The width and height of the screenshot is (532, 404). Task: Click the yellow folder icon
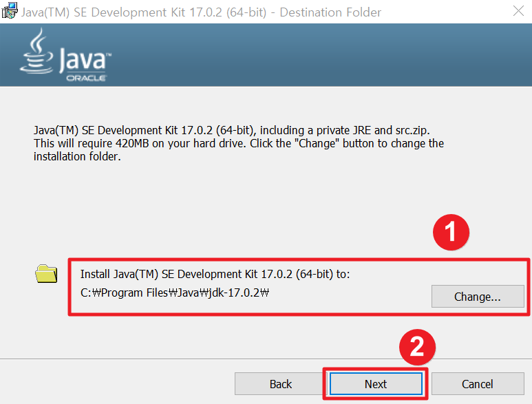46,273
